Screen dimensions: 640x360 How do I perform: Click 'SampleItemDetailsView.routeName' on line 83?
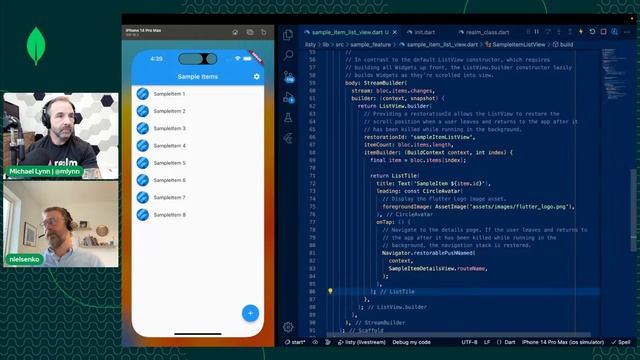[x=438, y=268]
